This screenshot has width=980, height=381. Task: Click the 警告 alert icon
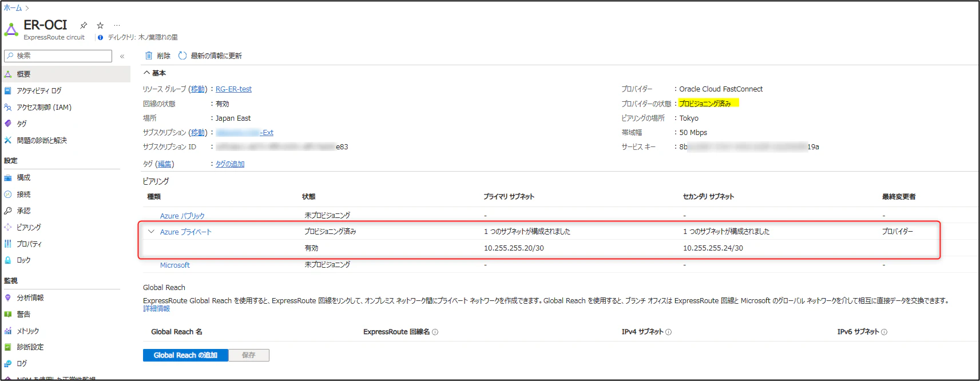point(8,314)
